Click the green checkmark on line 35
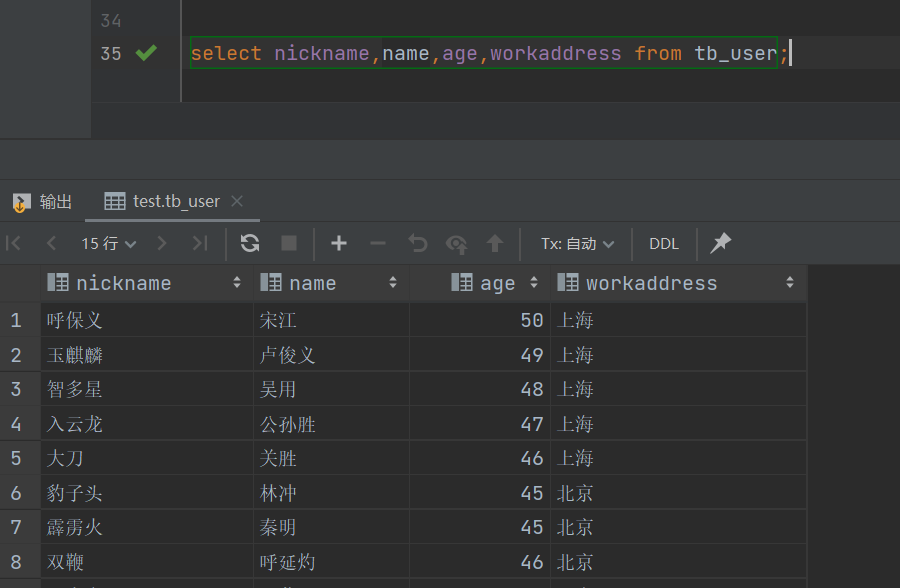This screenshot has width=900, height=588. pos(146,53)
